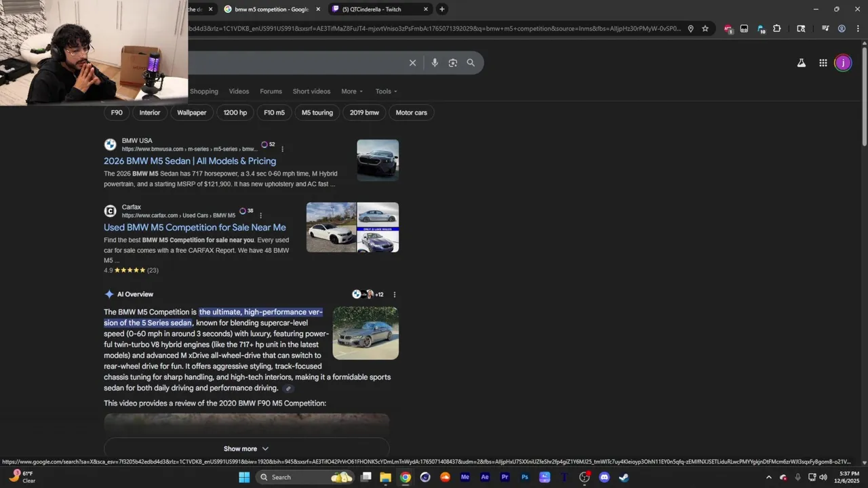Close the QTCinderella Twitch tab
Screen dimensions: 868x488
click(x=426, y=9)
